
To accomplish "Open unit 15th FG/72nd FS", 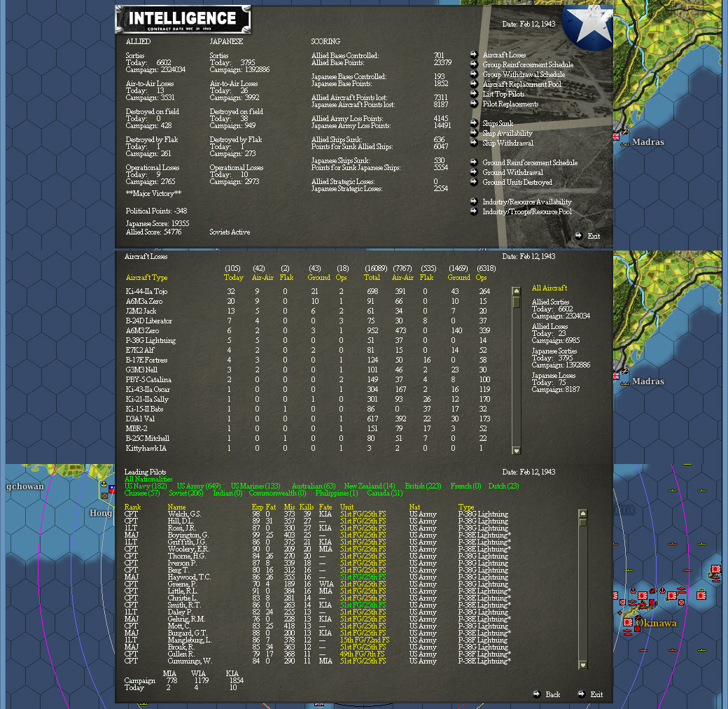I will [x=365, y=640].
